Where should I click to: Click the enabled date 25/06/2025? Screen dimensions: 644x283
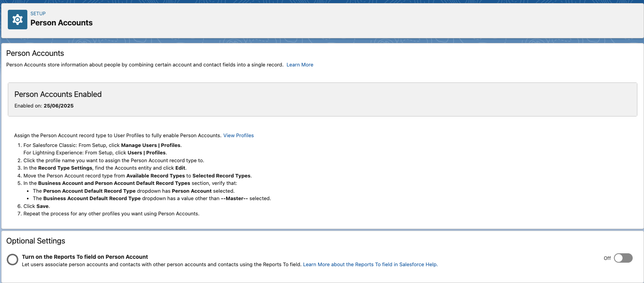(x=59, y=106)
